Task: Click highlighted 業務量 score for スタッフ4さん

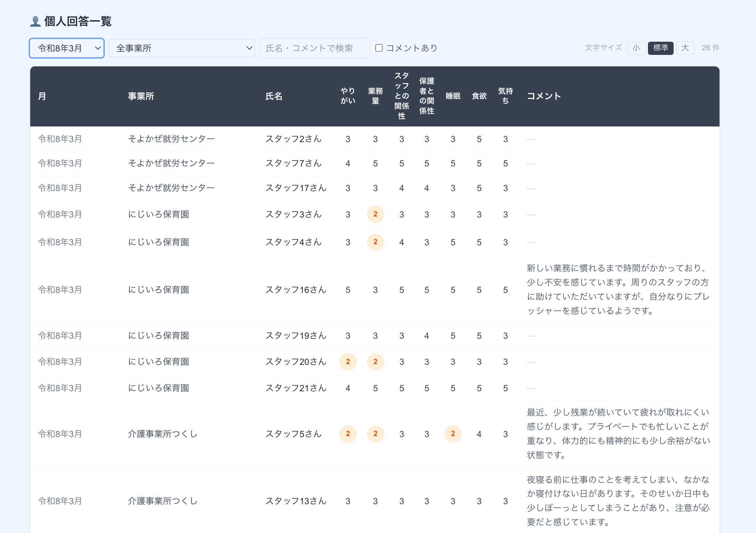Action: 375,242
